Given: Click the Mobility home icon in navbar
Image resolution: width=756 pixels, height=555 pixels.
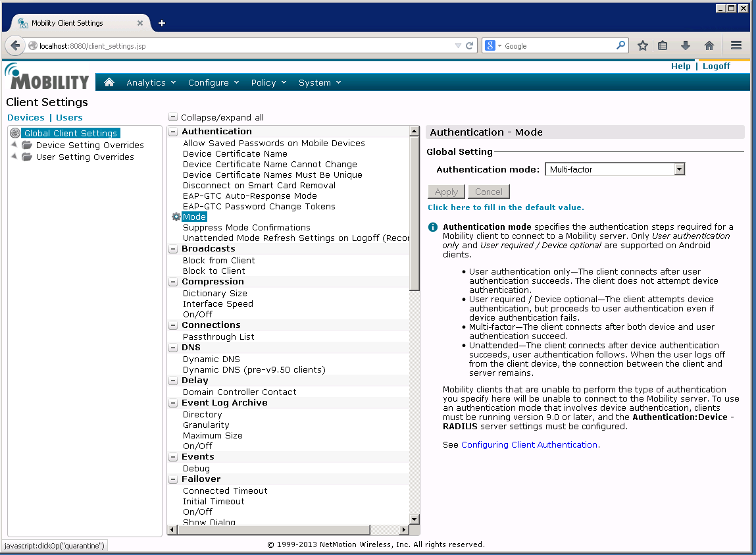Looking at the screenshot, I should click(109, 82).
